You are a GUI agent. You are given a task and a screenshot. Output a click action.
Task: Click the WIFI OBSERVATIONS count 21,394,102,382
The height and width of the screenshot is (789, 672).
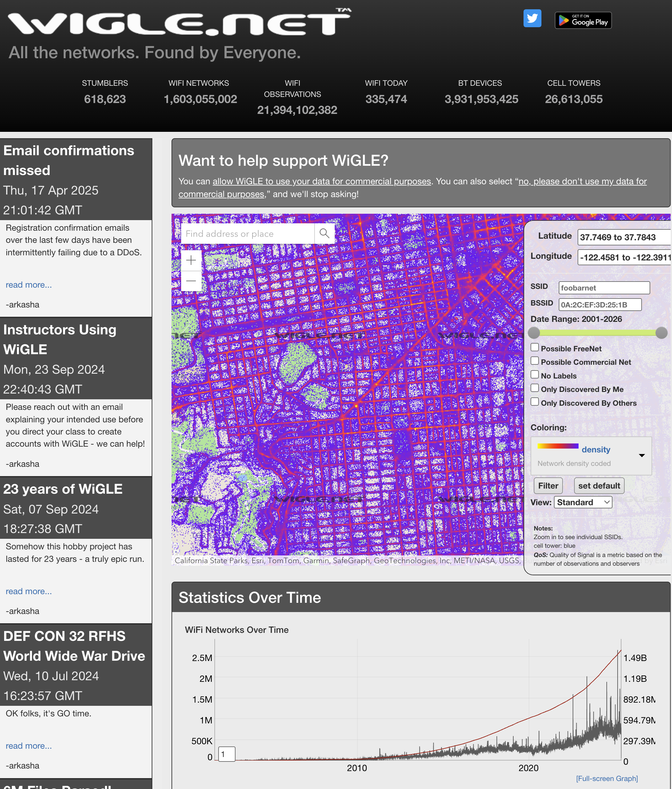(x=297, y=110)
